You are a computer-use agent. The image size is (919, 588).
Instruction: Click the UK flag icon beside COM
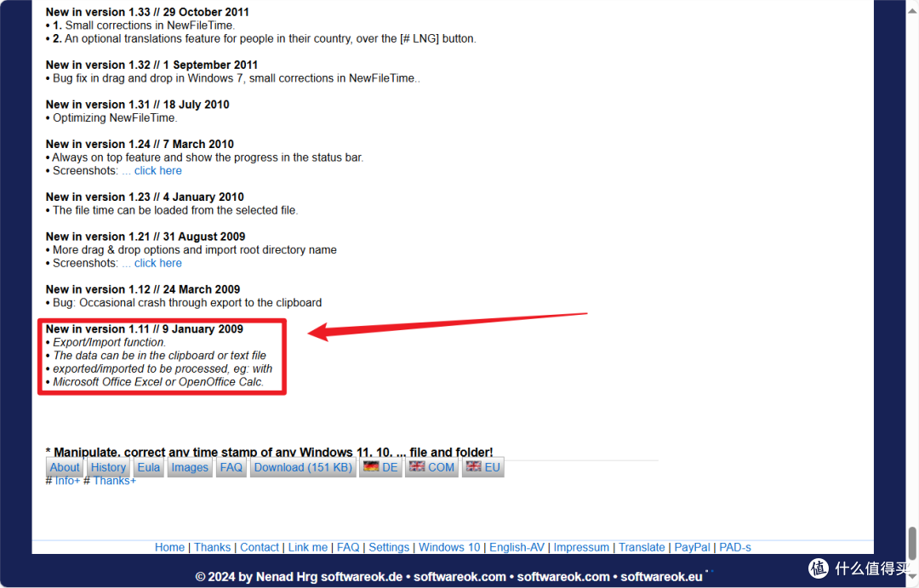pyautogui.click(x=417, y=466)
